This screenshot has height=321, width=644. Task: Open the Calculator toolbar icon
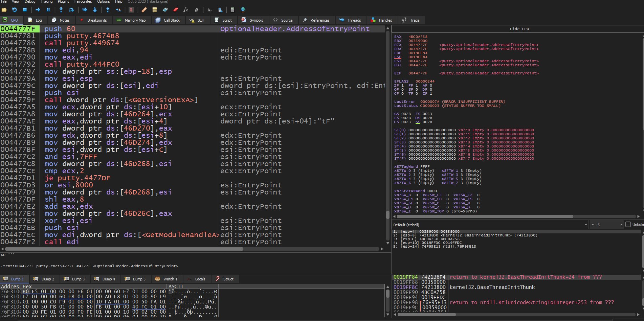[x=232, y=10]
